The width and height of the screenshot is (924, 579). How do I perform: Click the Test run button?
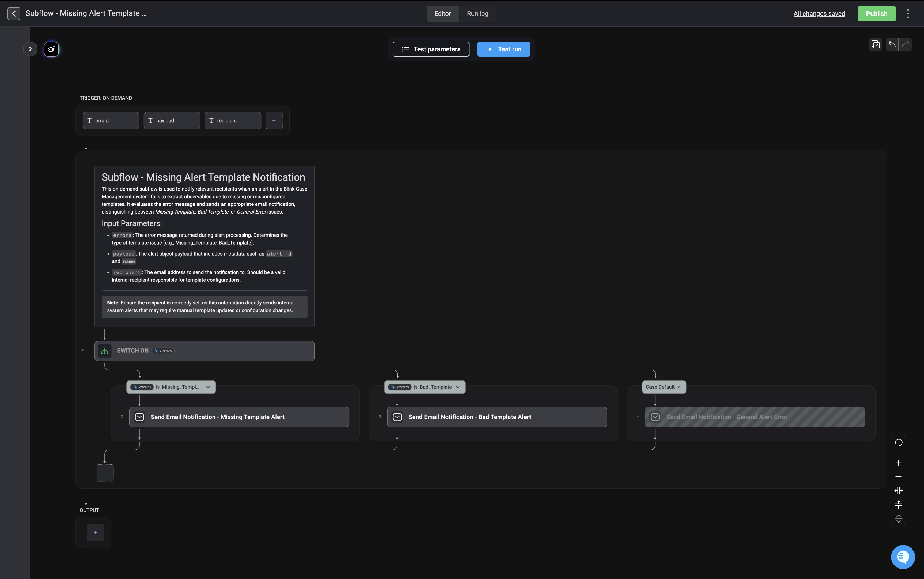pyautogui.click(x=503, y=49)
